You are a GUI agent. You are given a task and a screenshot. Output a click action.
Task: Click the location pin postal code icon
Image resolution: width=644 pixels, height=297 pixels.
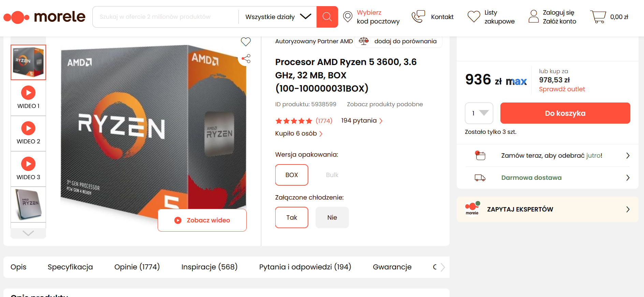point(348,17)
